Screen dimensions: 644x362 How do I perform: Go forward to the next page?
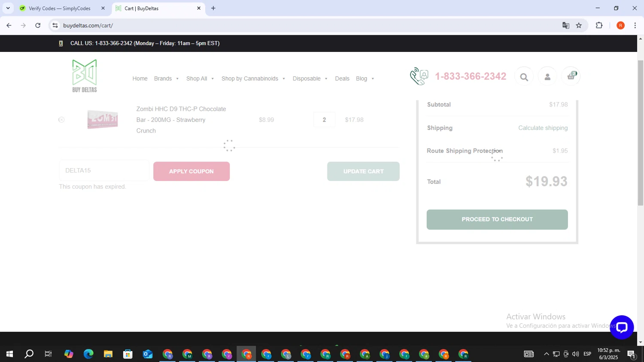[23, 25]
